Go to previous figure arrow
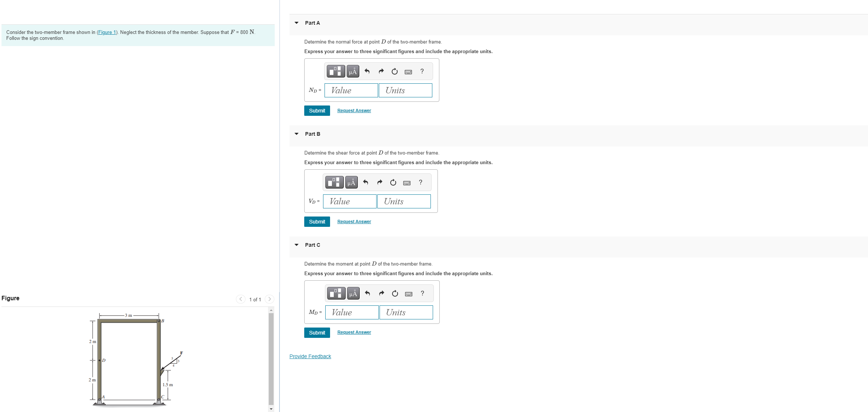The width and height of the screenshot is (868, 412). [x=241, y=299]
